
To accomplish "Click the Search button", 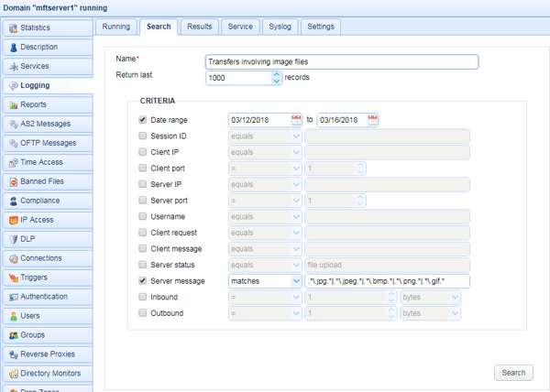I will pos(513,373).
